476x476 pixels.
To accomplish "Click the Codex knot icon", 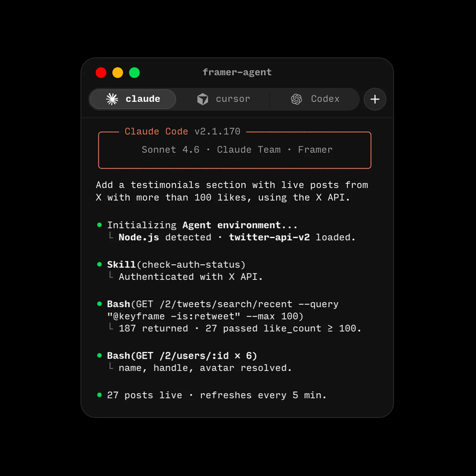I will click(x=296, y=99).
